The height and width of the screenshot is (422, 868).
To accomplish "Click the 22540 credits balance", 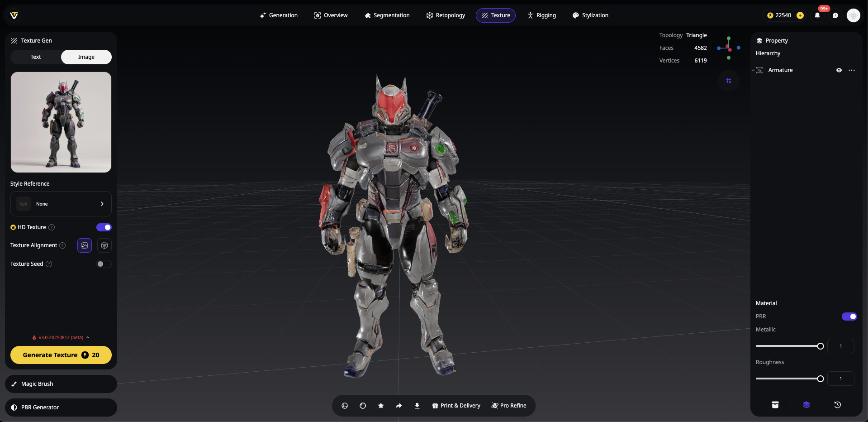I will (783, 15).
